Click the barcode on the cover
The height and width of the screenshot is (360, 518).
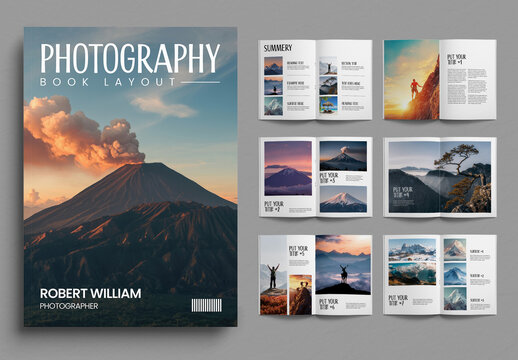[206, 305]
